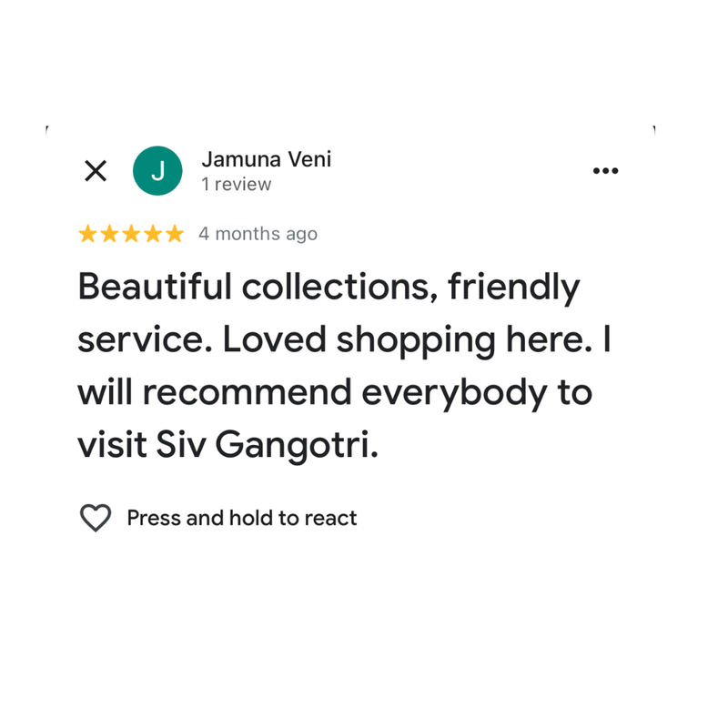
Task: Click the word 'friendly' in the review
Action: click(514, 288)
